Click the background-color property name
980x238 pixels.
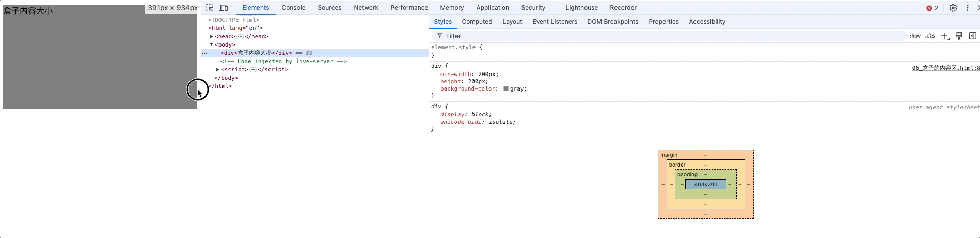[469, 88]
